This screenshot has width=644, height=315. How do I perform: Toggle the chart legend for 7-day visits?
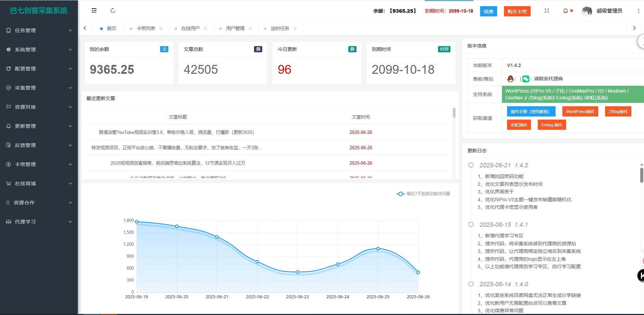click(x=423, y=194)
